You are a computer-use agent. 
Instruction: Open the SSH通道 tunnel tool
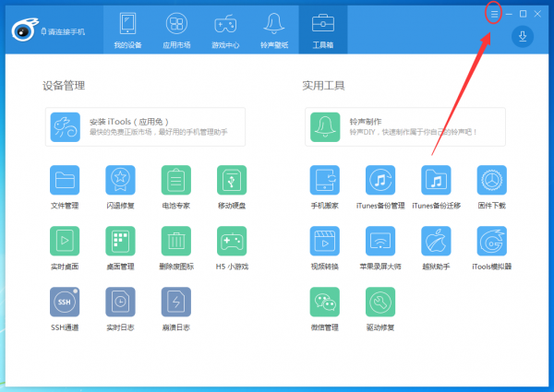point(65,302)
